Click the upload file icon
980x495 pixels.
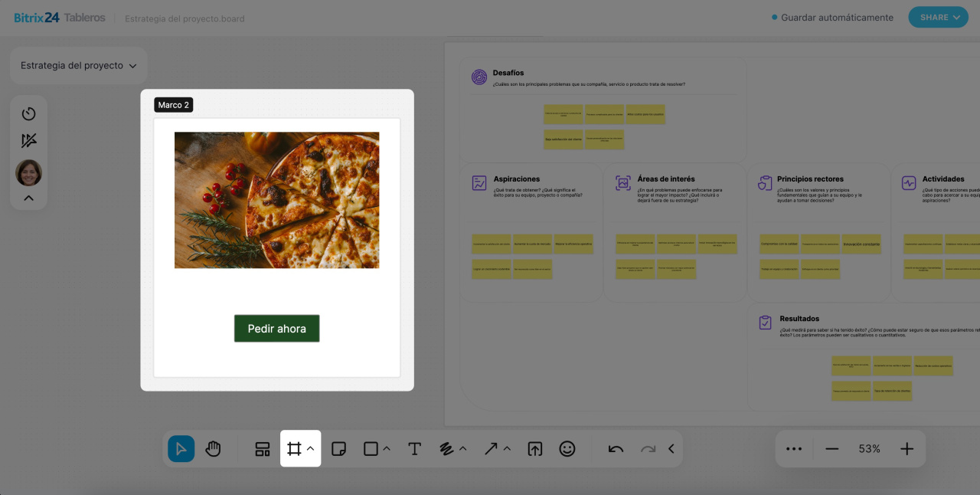[x=535, y=449]
